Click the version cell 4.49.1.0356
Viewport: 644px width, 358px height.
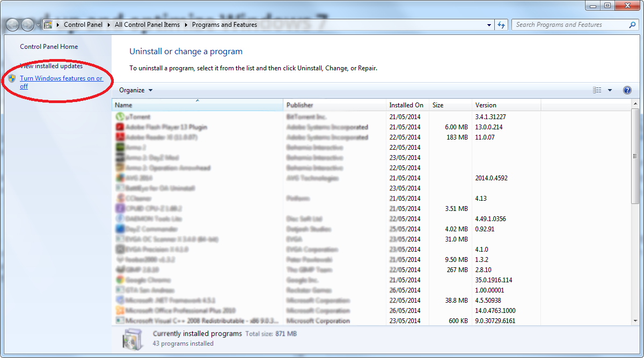click(492, 219)
